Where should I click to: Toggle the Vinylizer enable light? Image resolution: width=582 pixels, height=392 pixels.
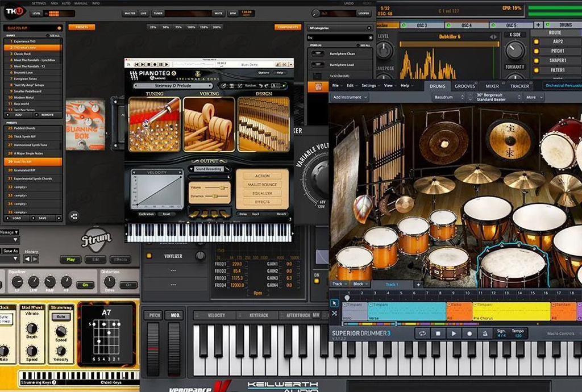pos(149,256)
